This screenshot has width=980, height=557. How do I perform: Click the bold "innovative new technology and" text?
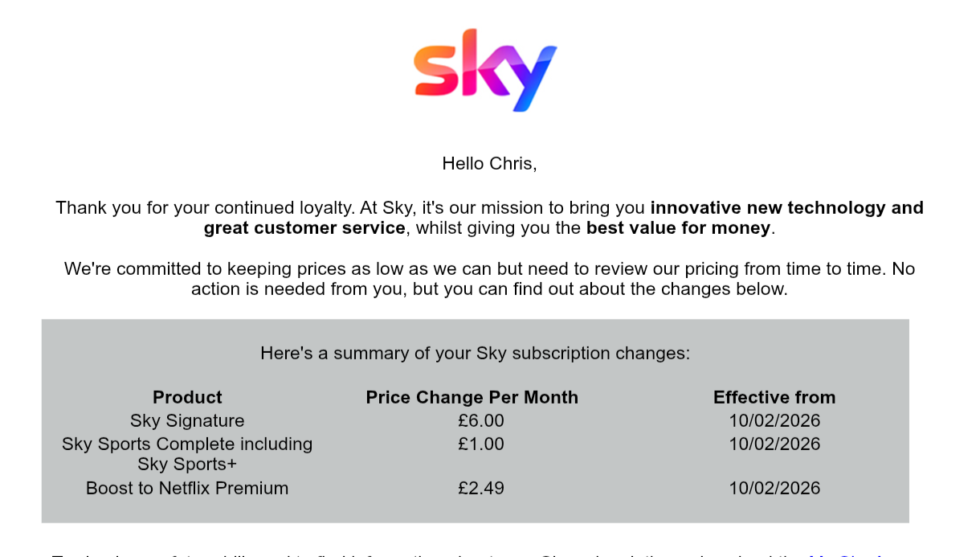tap(786, 208)
